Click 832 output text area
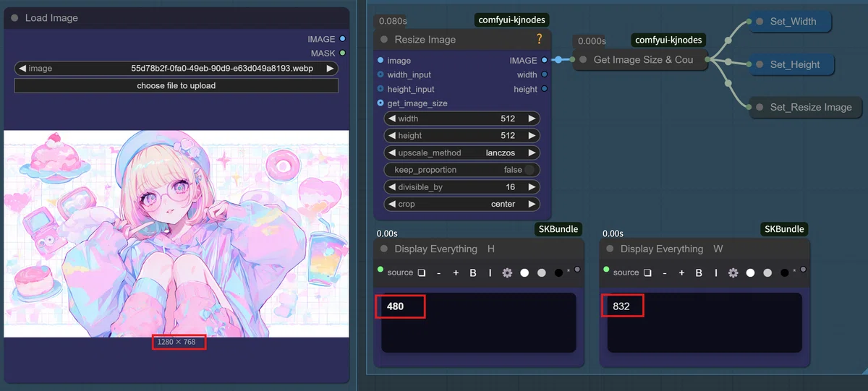 (705, 322)
